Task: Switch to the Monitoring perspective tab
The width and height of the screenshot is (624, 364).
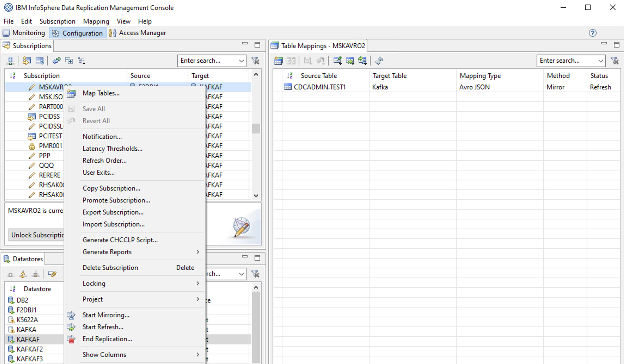Action: pos(24,33)
